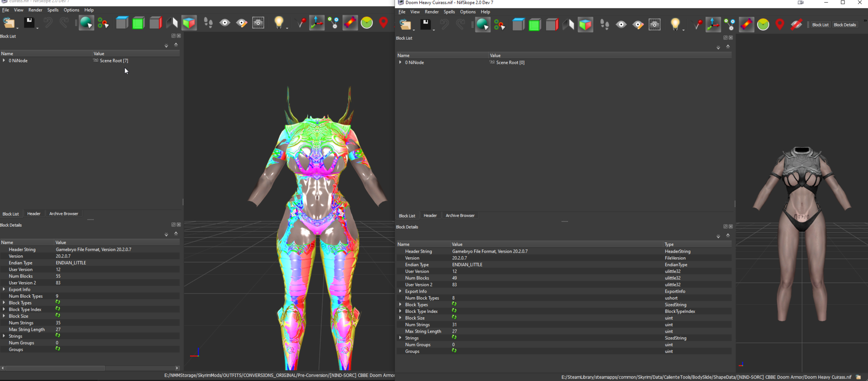Image resolution: width=868 pixels, height=381 pixels.
Task: Click the User View eye icon in the Doom Heavy Cuirass window
Action: coord(621,24)
